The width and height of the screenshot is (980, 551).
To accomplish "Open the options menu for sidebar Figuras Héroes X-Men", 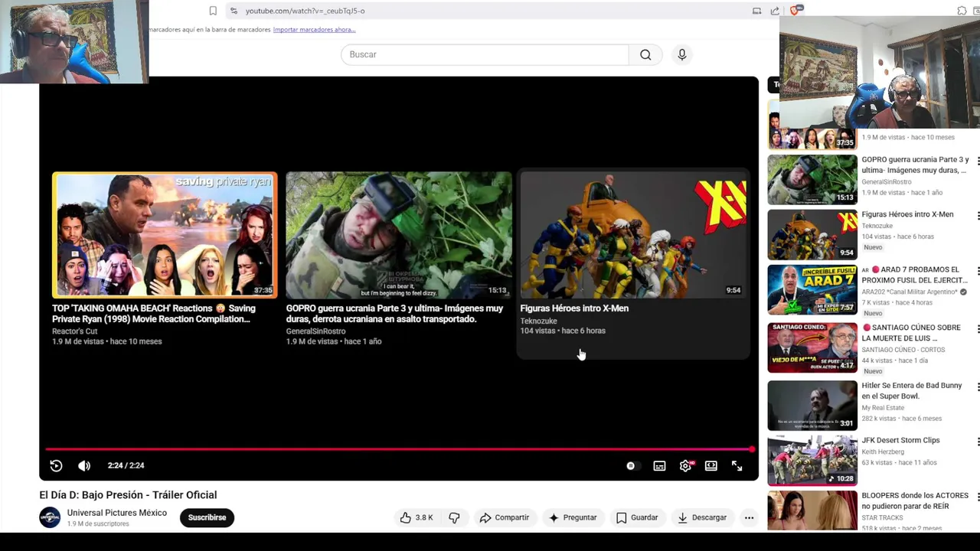I will pyautogui.click(x=978, y=216).
